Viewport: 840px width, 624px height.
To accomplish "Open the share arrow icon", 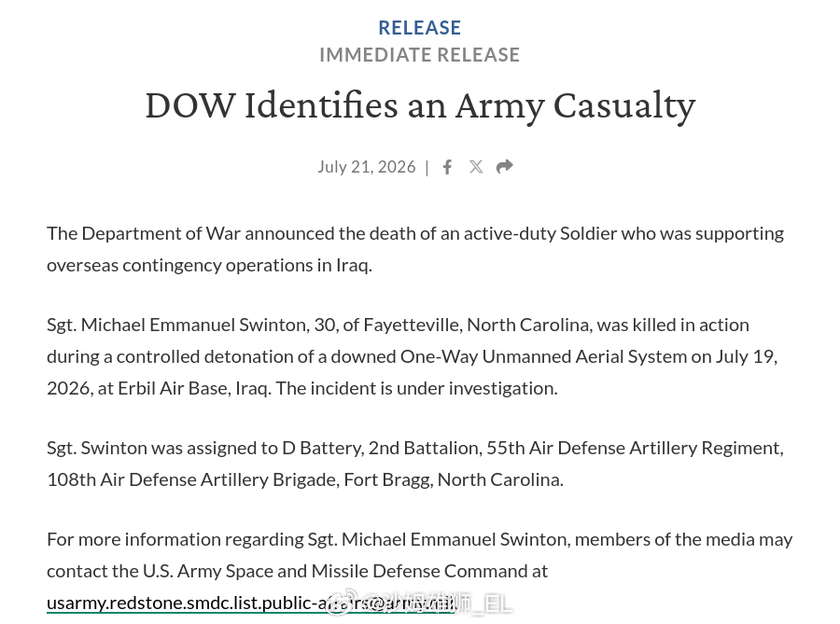I will point(505,167).
